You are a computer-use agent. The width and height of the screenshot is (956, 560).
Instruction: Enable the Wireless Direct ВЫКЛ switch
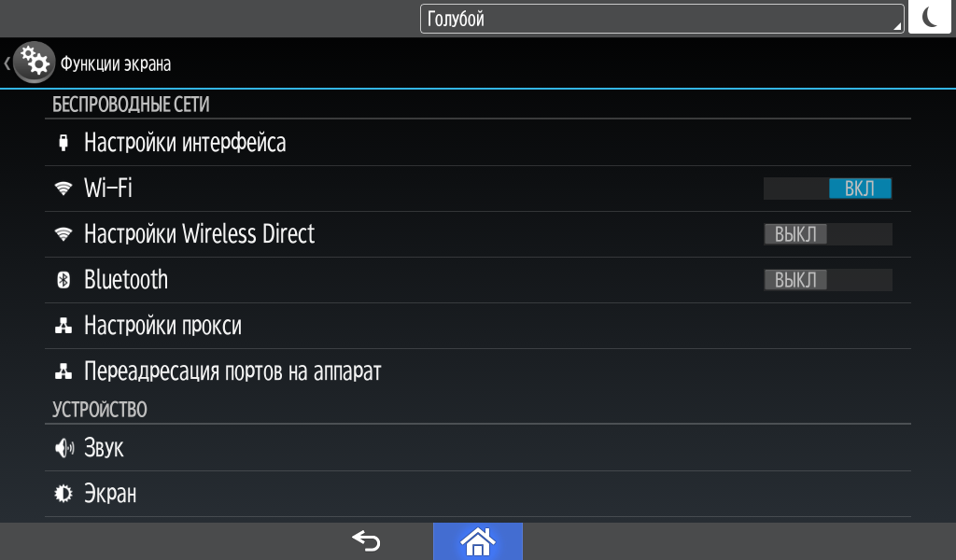(x=828, y=234)
